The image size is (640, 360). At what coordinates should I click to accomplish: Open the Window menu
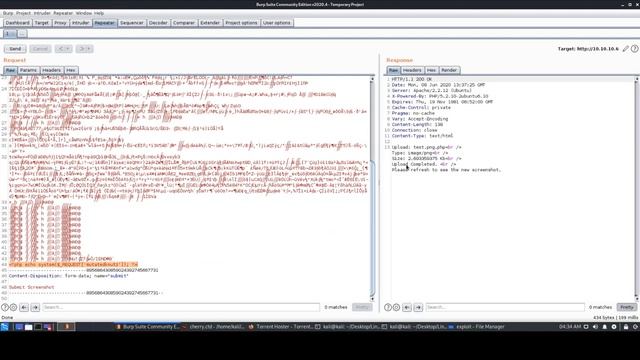(84, 13)
